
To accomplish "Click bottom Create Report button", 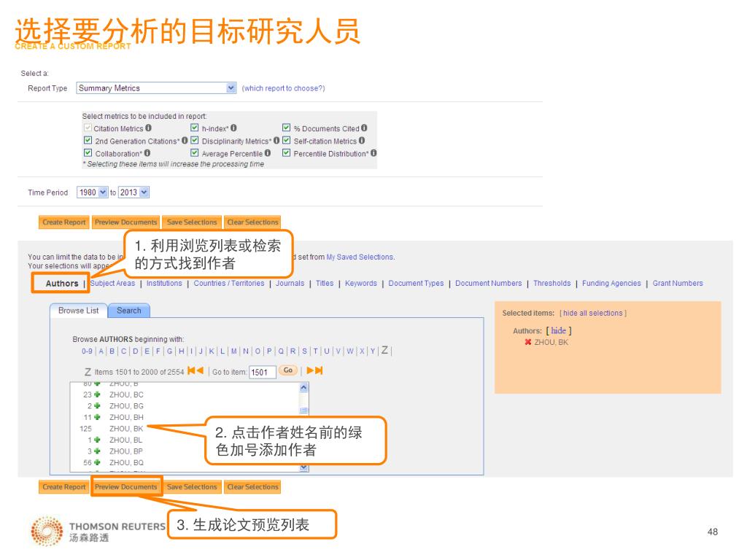I will [x=64, y=486].
